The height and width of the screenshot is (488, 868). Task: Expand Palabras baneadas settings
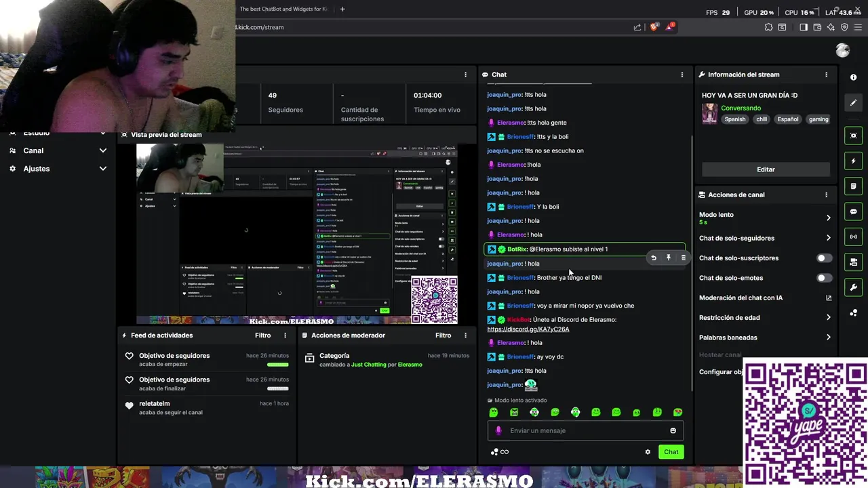click(828, 338)
